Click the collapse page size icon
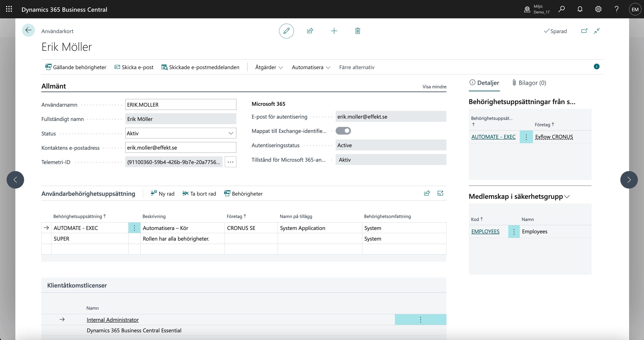644x340 pixels. click(x=597, y=31)
